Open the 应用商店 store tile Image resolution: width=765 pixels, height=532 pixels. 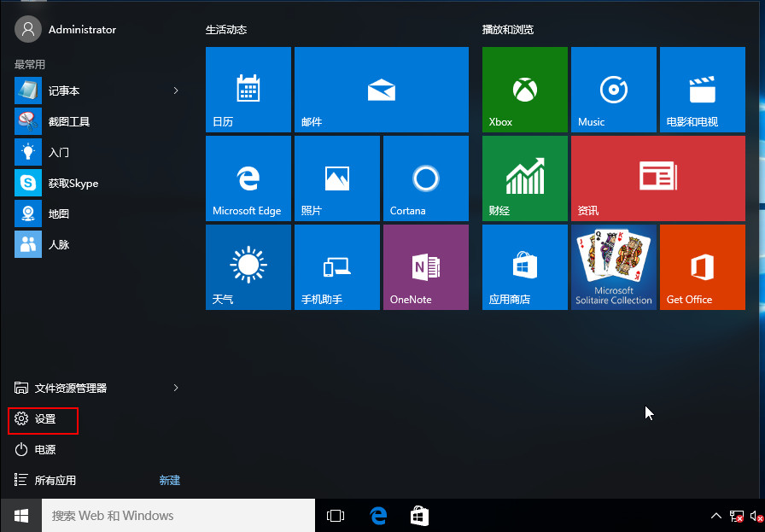[524, 267]
